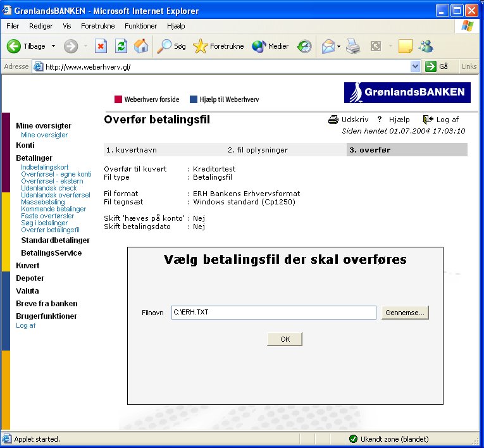
Task: Open Kommende betalinger link
Action: [x=53, y=209]
